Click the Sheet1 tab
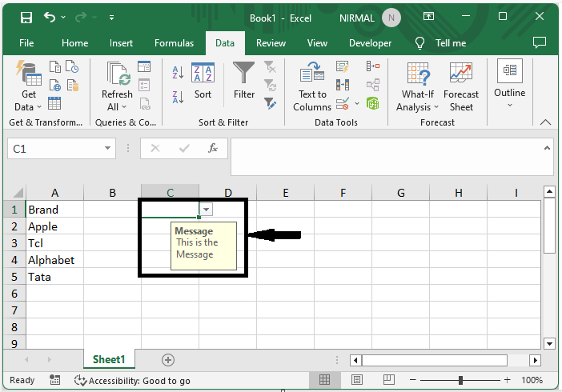Screen dimensions: 562x392 click(x=109, y=359)
